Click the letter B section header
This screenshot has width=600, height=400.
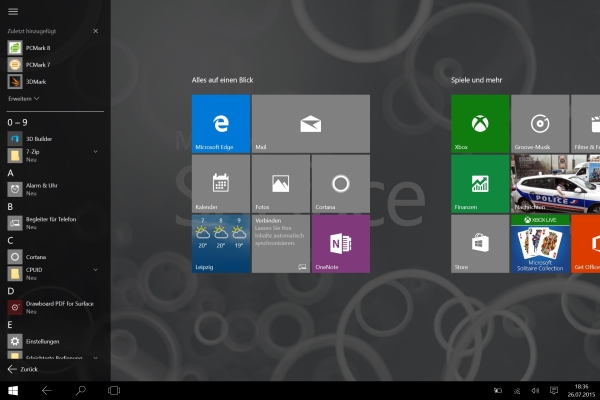tap(10, 207)
